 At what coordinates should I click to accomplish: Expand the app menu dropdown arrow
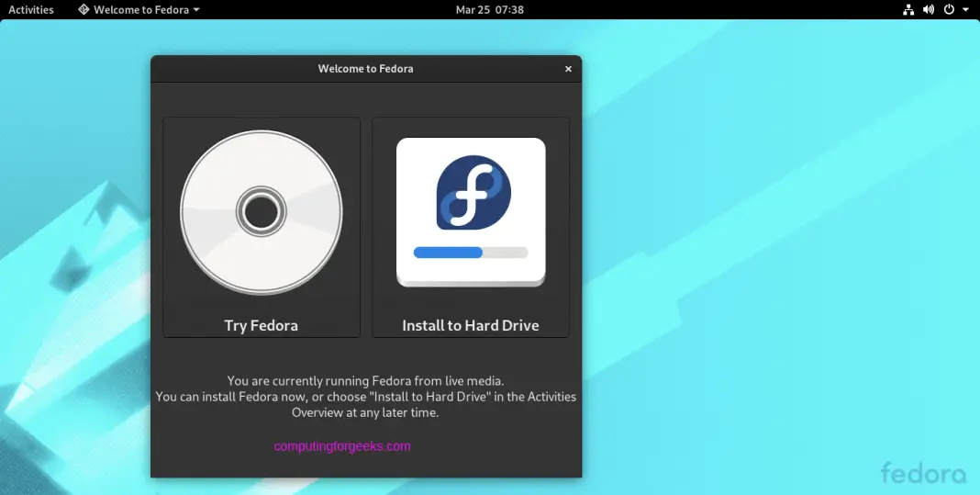point(196,10)
